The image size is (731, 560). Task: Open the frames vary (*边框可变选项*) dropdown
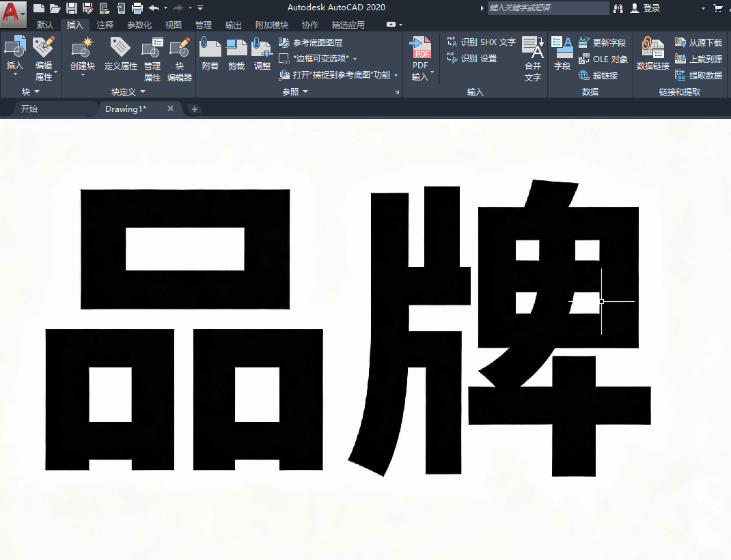[x=355, y=59]
